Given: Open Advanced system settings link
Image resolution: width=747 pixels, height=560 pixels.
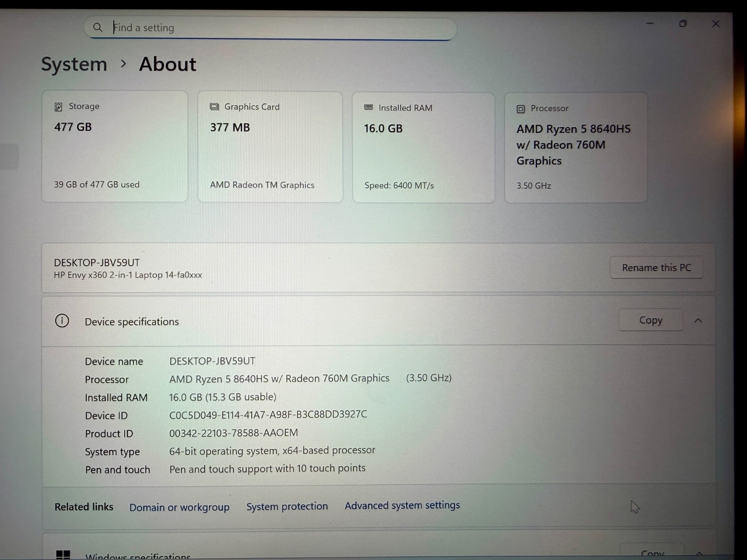Looking at the screenshot, I should tap(402, 505).
